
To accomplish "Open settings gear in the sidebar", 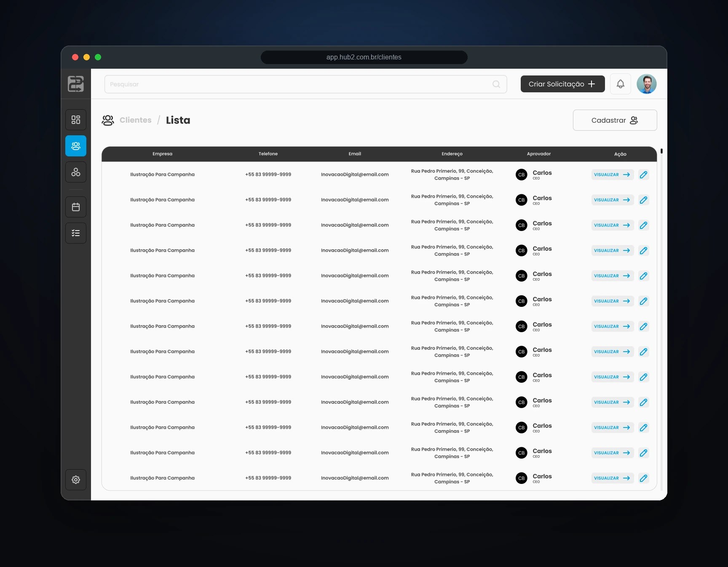I will pos(76,480).
